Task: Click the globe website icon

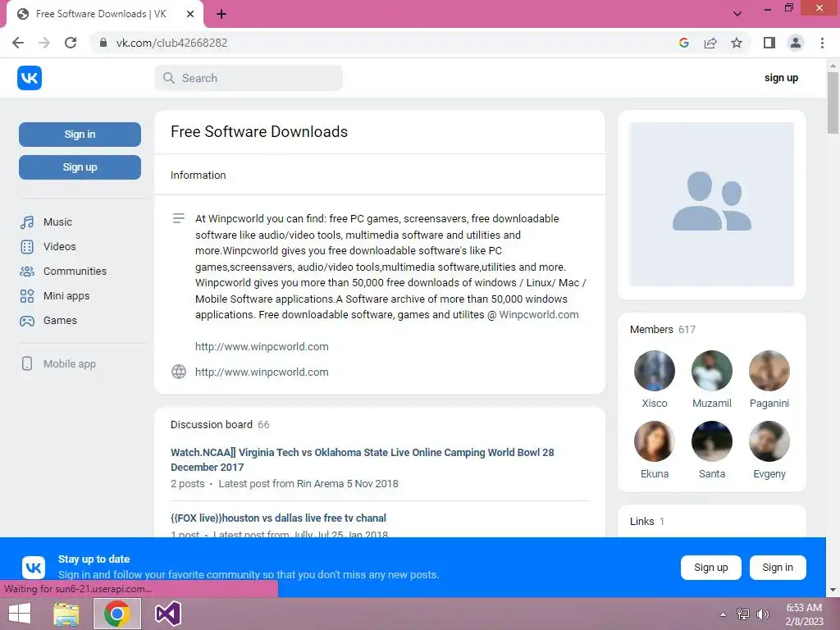Action: (179, 372)
